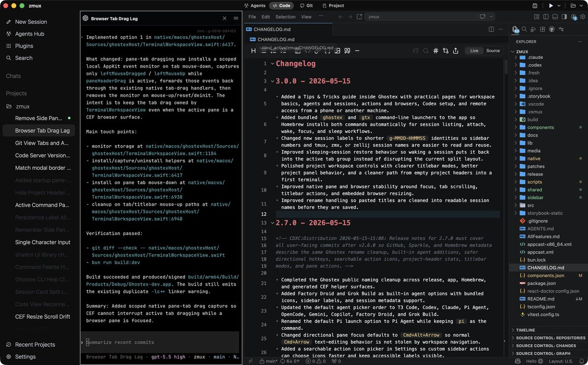
Task: Switch markdown editor to Live mode
Action: 474,51
